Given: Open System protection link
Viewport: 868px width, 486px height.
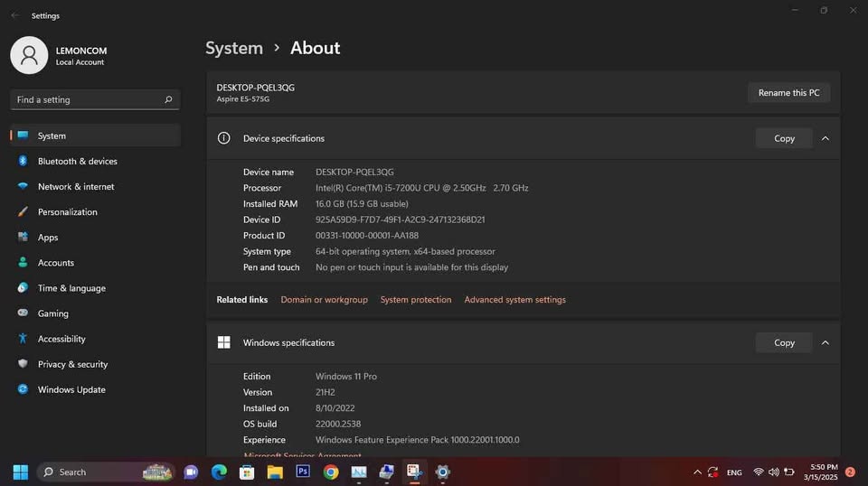Looking at the screenshot, I should click(x=416, y=300).
